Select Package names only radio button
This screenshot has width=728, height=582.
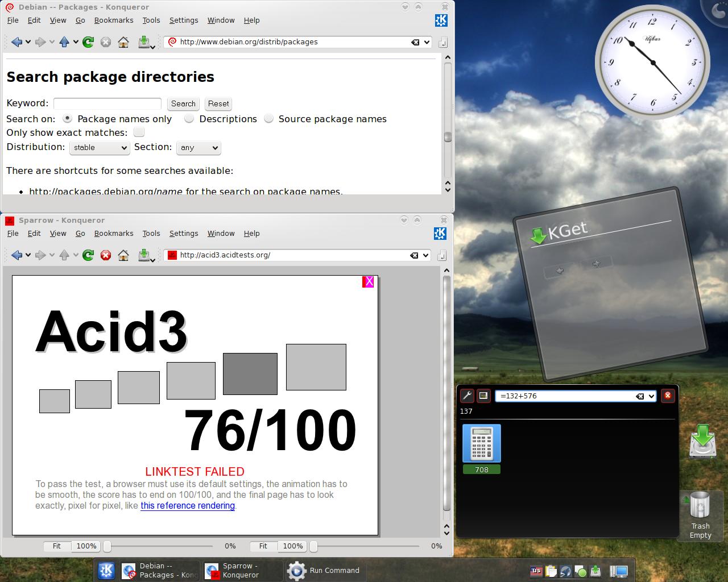pos(68,119)
